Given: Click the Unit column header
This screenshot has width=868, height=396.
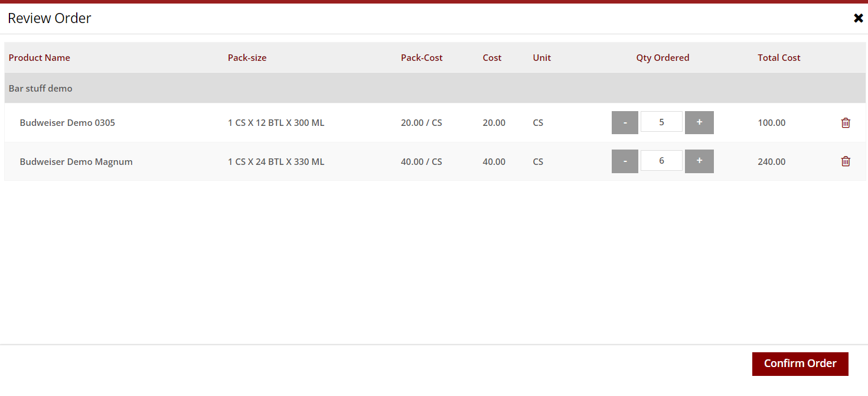Looking at the screenshot, I should pyautogui.click(x=541, y=58).
